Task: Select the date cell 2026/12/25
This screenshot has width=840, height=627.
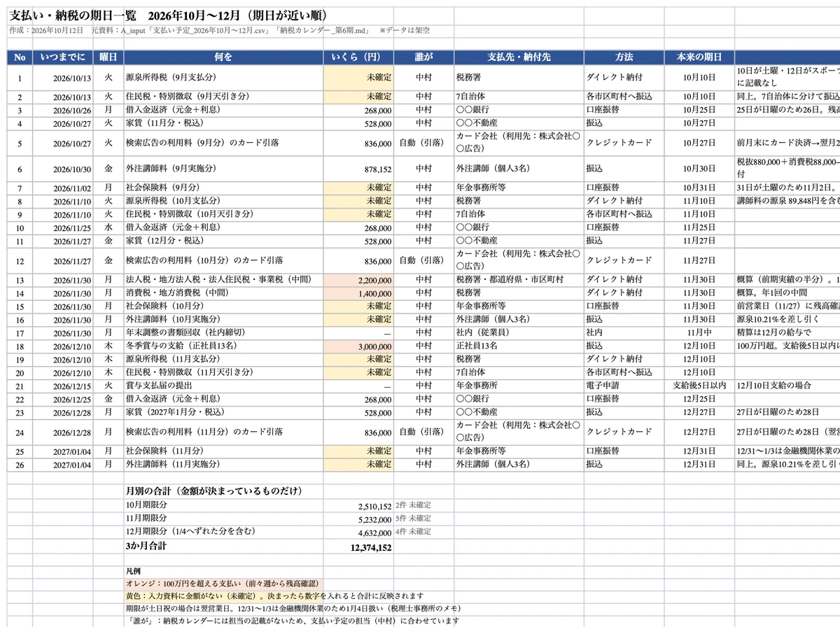Action: tap(64, 399)
